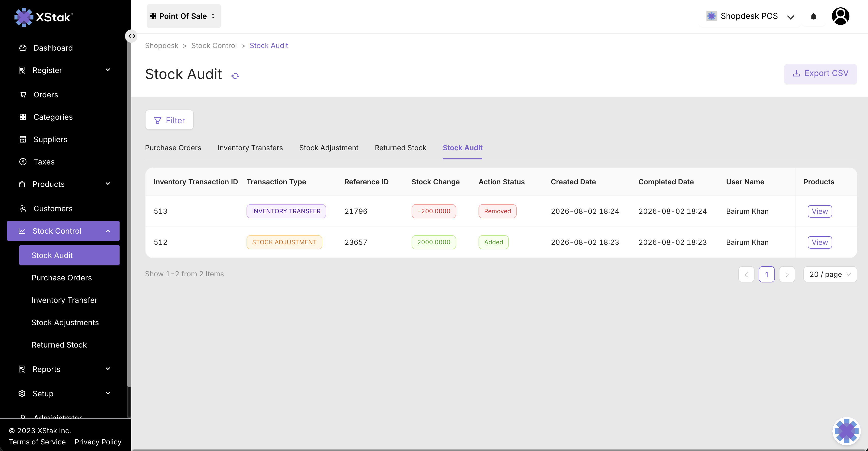Screen dimensions: 868x451
Task: Click the Reports file-search icon
Action: pyautogui.click(x=22, y=369)
